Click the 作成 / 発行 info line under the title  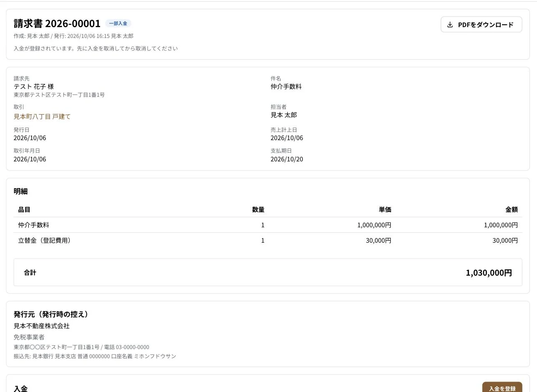click(73, 36)
